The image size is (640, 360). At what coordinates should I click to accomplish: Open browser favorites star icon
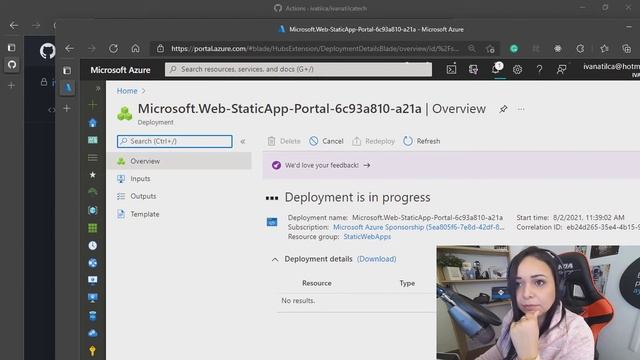coord(604,49)
